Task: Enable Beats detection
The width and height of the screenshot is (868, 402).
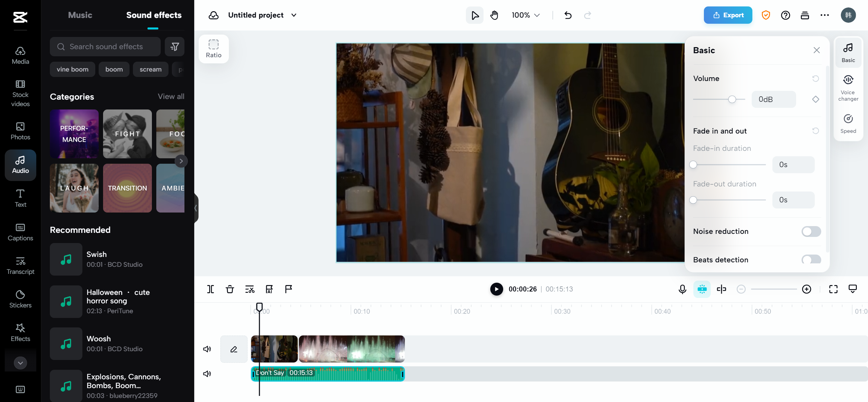Action: pyautogui.click(x=811, y=260)
